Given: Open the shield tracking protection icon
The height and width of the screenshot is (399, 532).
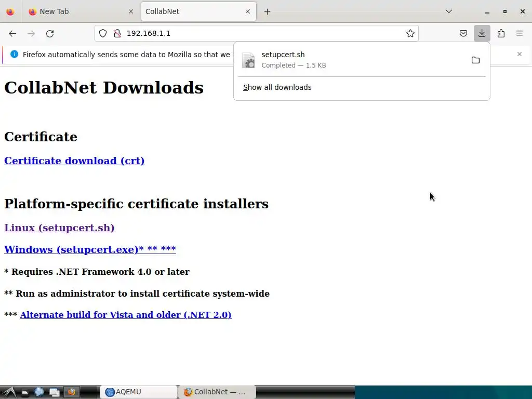Looking at the screenshot, I should click(x=103, y=33).
